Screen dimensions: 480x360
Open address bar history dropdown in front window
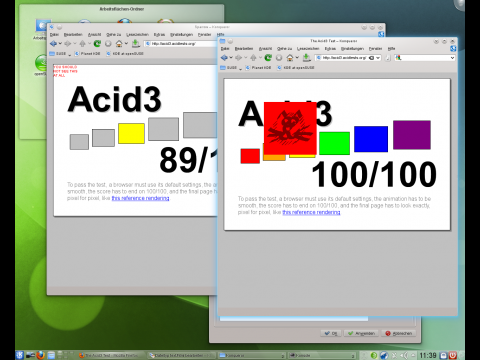coord(378,58)
